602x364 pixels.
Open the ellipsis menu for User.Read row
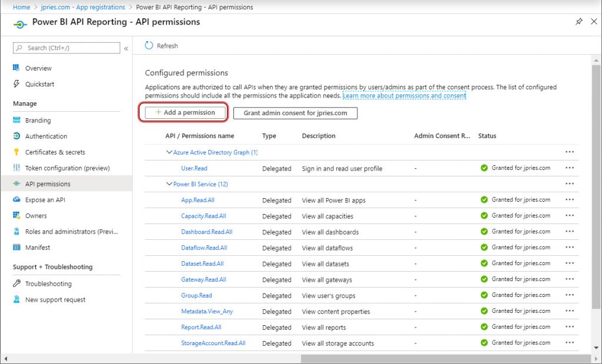coord(569,168)
